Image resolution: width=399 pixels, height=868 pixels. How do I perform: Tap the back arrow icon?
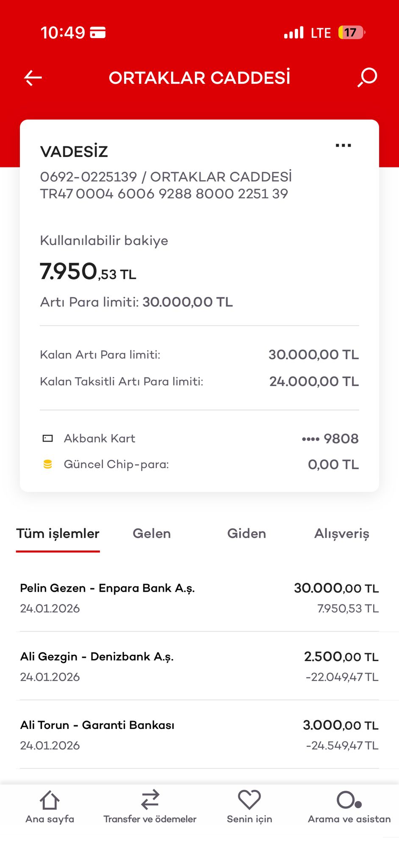point(33,78)
